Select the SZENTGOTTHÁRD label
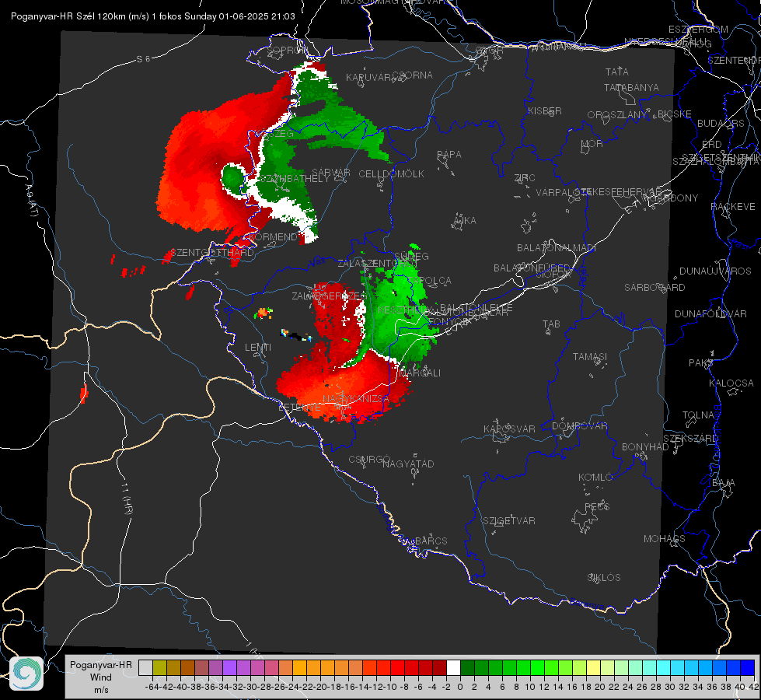Viewport: 761px width, 700px height. (x=212, y=253)
